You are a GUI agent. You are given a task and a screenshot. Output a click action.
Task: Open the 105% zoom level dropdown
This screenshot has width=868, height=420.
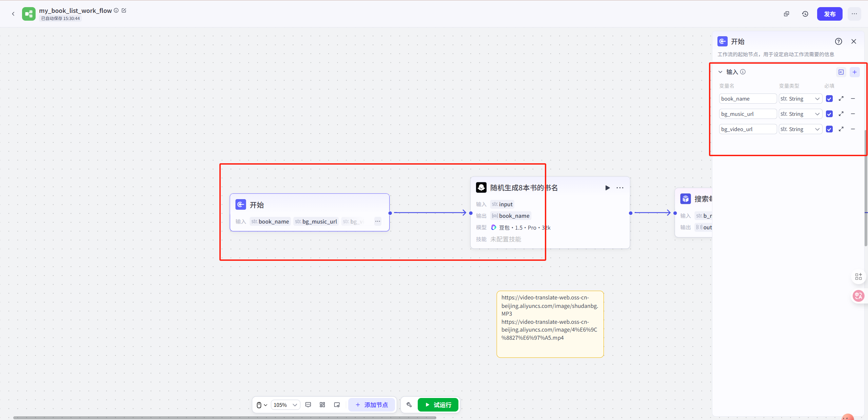coord(285,405)
